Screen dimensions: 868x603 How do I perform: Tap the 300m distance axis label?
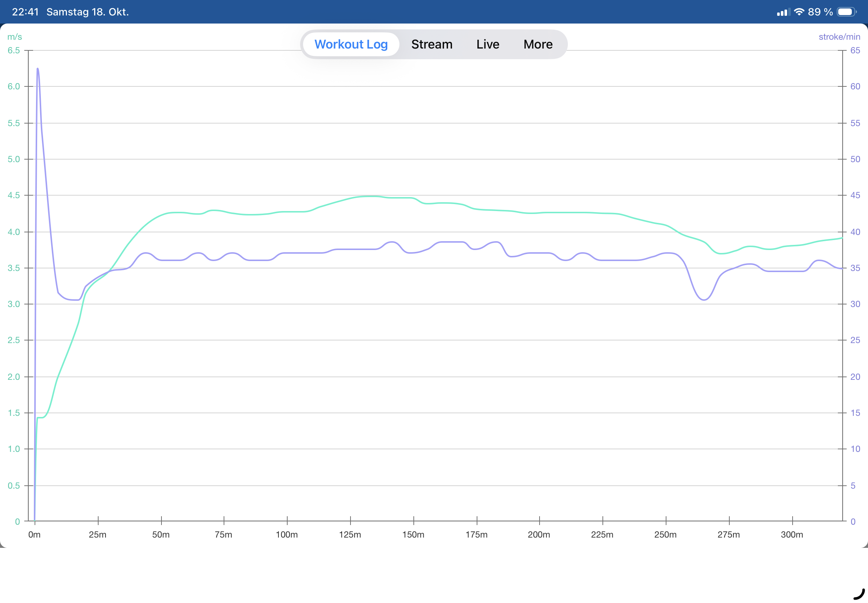click(791, 534)
